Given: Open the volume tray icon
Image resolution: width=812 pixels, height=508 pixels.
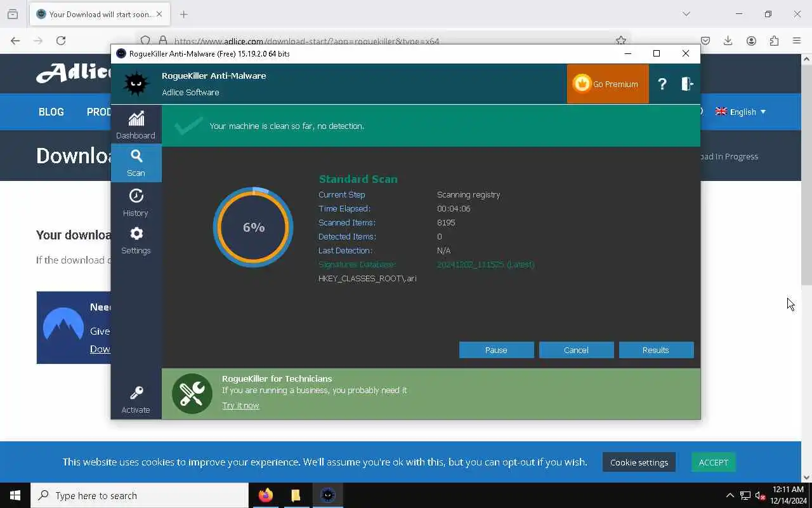Looking at the screenshot, I should pyautogui.click(x=760, y=495).
